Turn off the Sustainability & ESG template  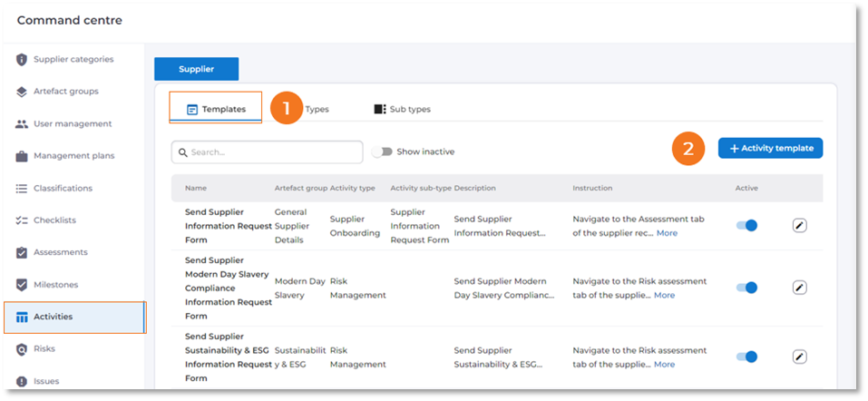point(746,357)
